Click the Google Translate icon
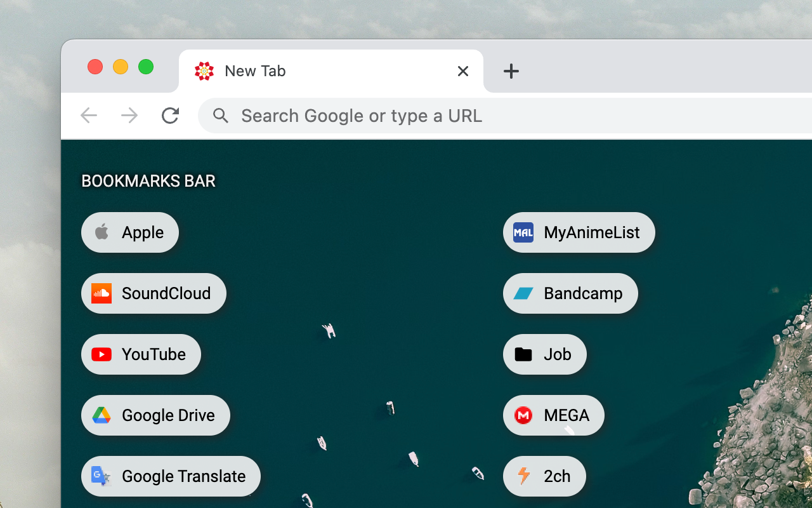Image resolution: width=812 pixels, height=508 pixels. click(101, 476)
